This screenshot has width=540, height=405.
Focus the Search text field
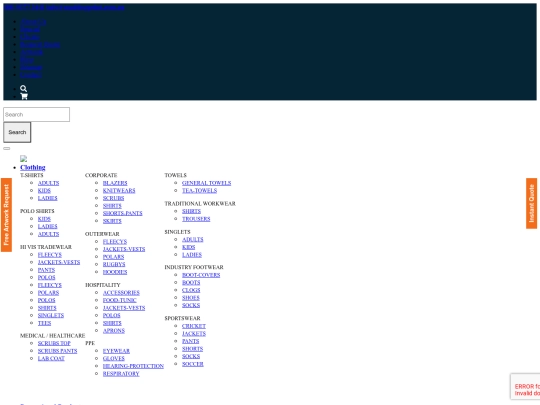click(37, 114)
